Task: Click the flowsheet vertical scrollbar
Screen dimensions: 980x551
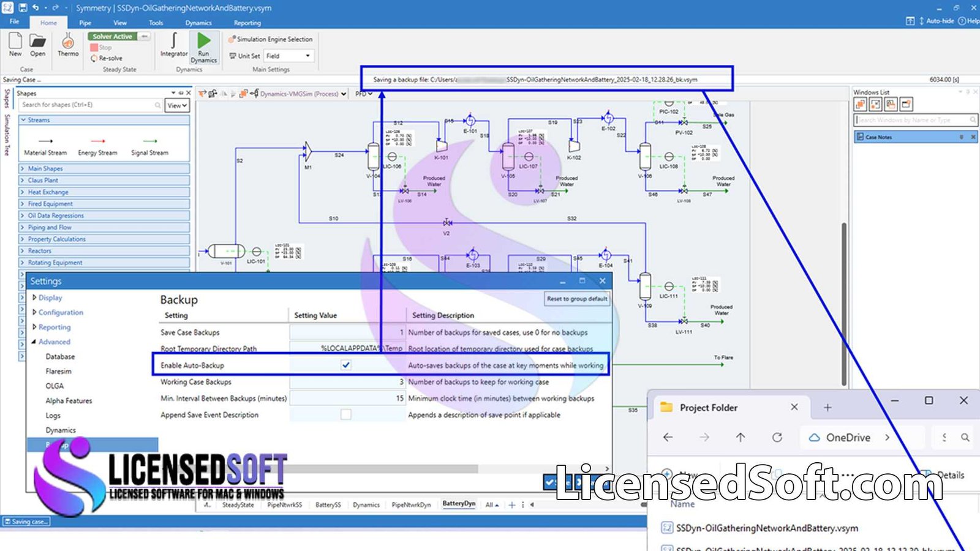Action: coord(844,304)
